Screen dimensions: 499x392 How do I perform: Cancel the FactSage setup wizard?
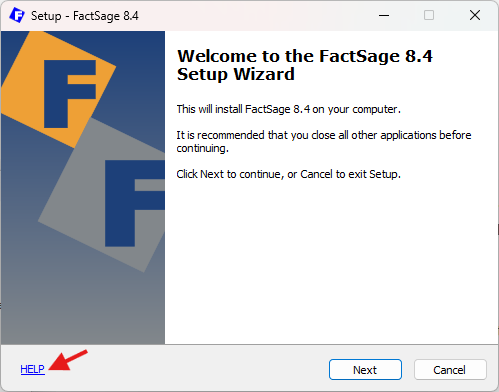450,369
